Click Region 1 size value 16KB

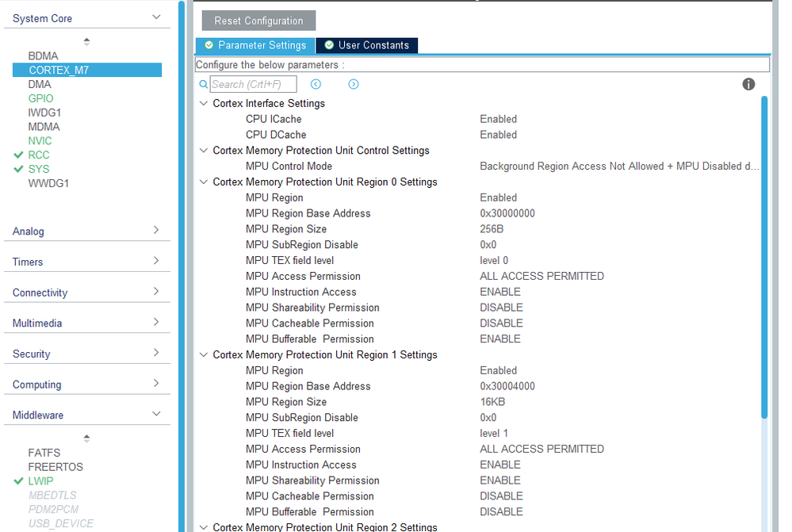coord(492,402)
